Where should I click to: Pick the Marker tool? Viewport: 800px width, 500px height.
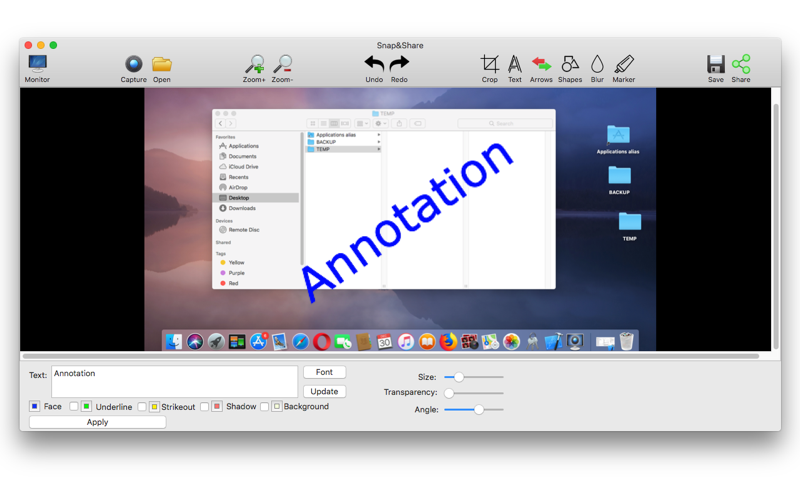pos(623,68)
